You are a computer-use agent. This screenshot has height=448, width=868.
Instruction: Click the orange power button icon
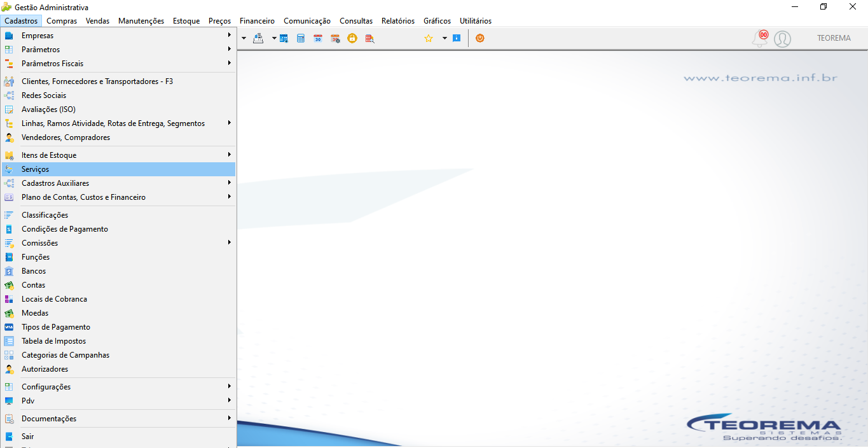pyautogui.click(x=480, y=38)
